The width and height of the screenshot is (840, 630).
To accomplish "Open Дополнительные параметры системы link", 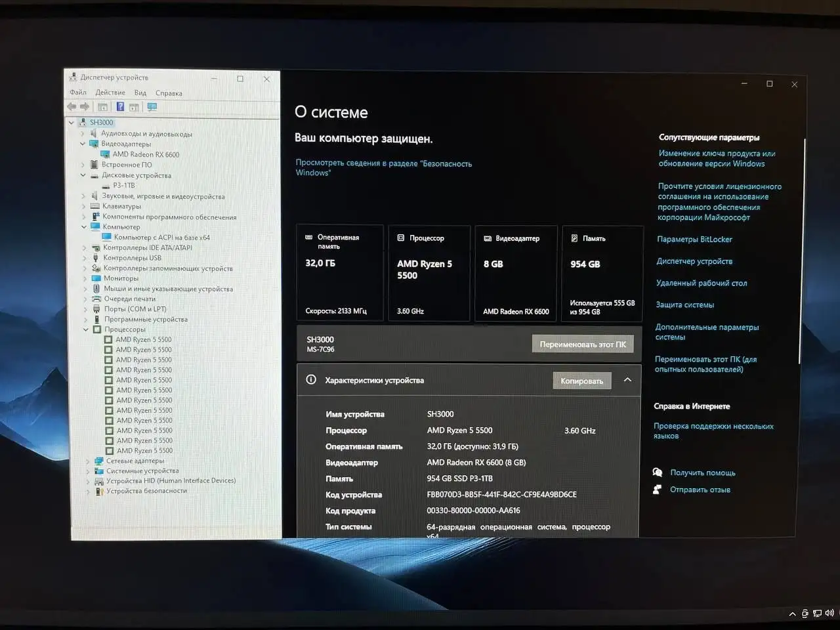I will coord(707,332).
